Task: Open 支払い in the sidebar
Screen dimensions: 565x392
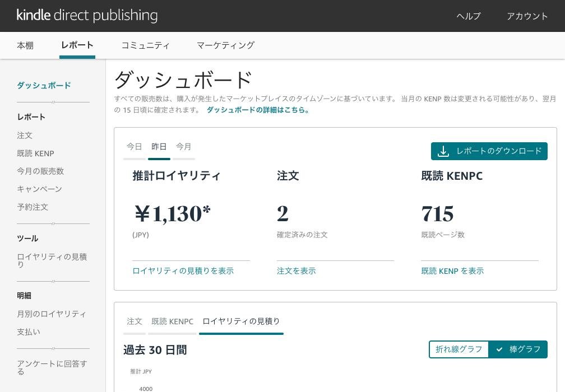Action: coord(29,332)
